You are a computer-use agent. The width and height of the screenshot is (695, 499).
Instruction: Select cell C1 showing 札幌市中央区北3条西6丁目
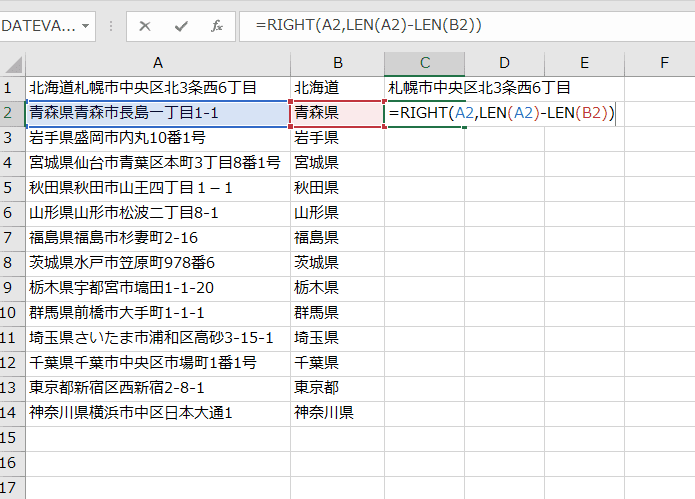[424, 88]
